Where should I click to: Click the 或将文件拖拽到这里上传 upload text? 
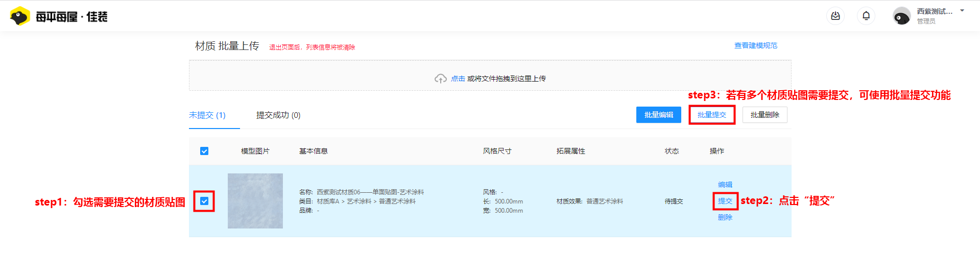coord(507,79)
